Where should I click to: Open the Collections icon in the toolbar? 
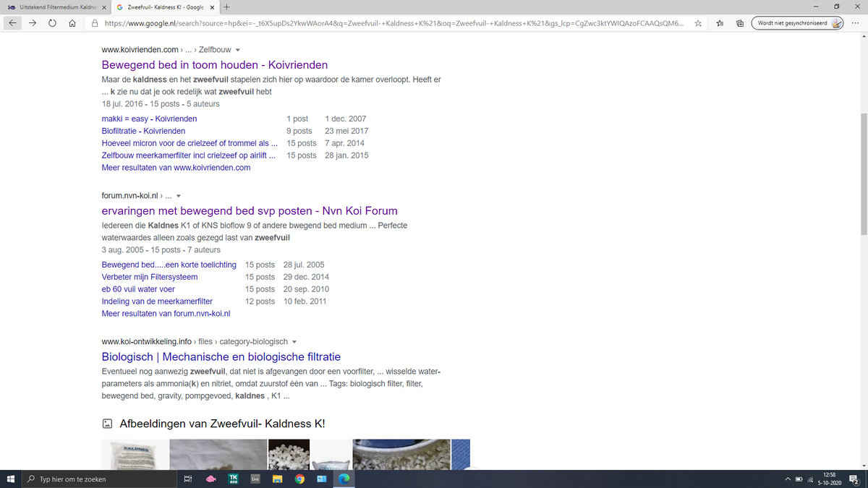(739, 23)
